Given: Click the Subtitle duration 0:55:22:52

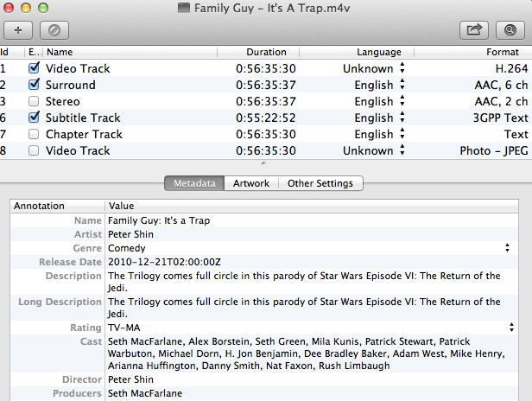Looking at the screenshot, I should tap(266, 118).
